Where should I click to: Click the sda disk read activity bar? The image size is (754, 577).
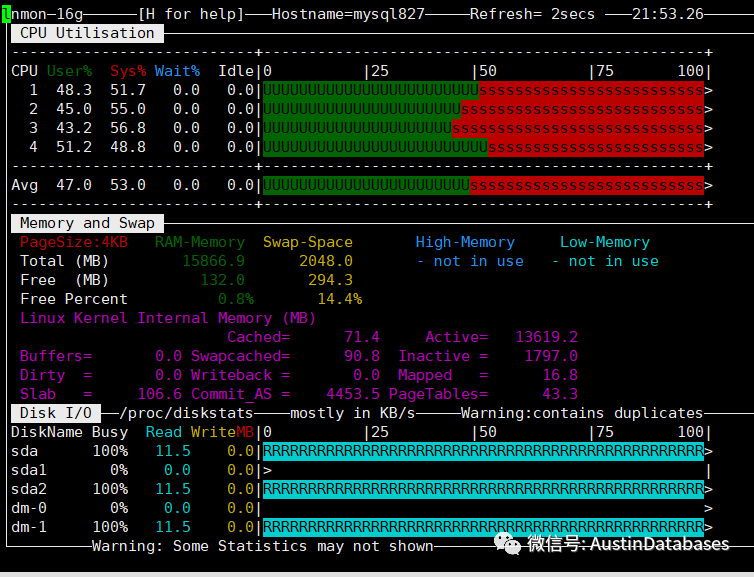click(484, 451)
